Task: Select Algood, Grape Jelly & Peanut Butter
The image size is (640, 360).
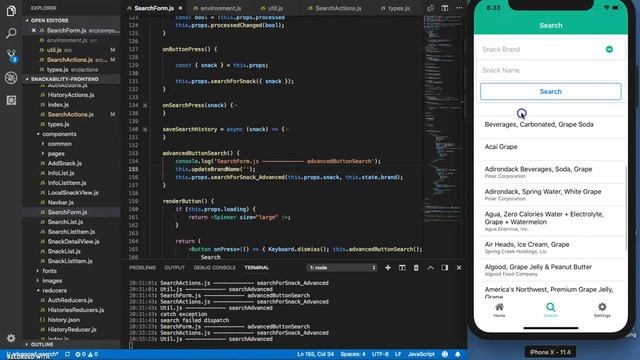Action: 551,270
